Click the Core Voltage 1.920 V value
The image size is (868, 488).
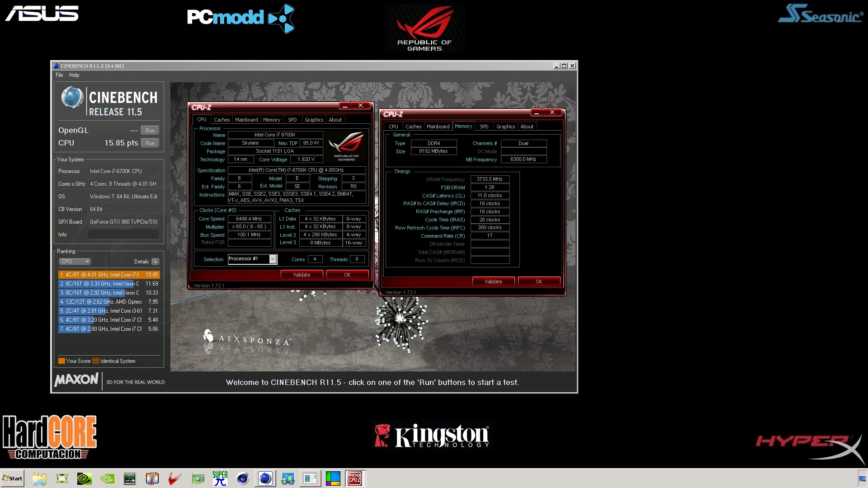(x=306, y=160)
